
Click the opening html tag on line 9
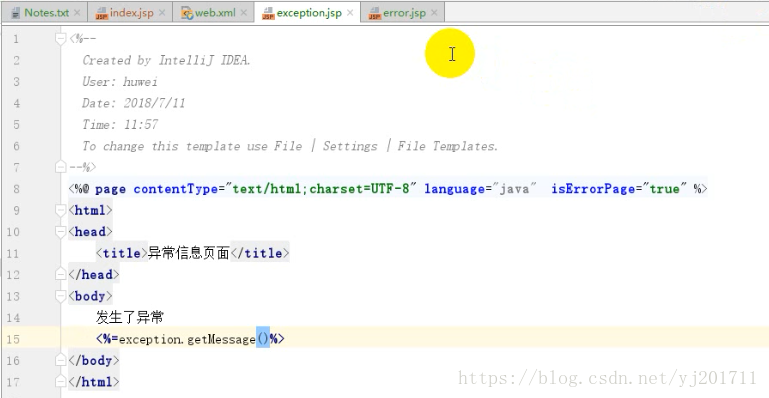(90, 211)
